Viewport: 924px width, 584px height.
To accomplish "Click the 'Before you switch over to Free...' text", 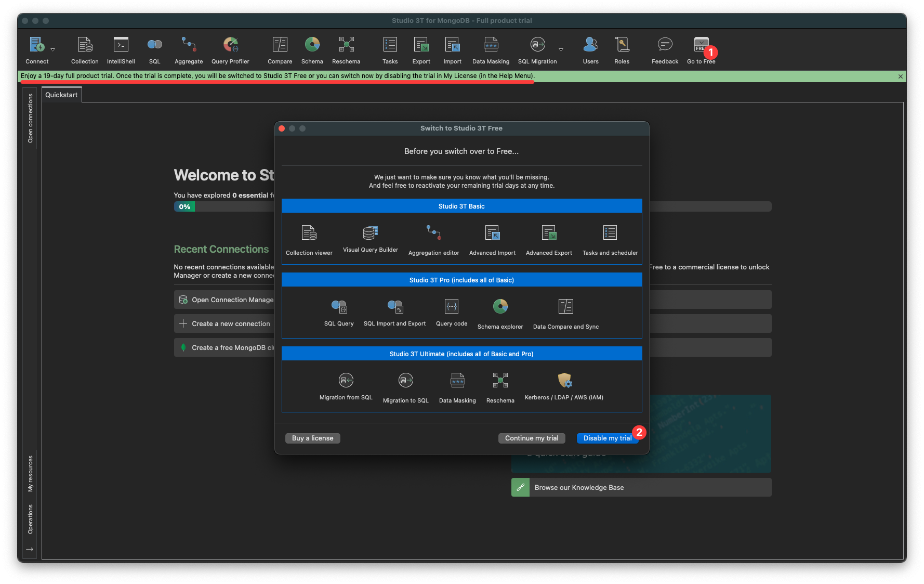I will coord(461,151).
